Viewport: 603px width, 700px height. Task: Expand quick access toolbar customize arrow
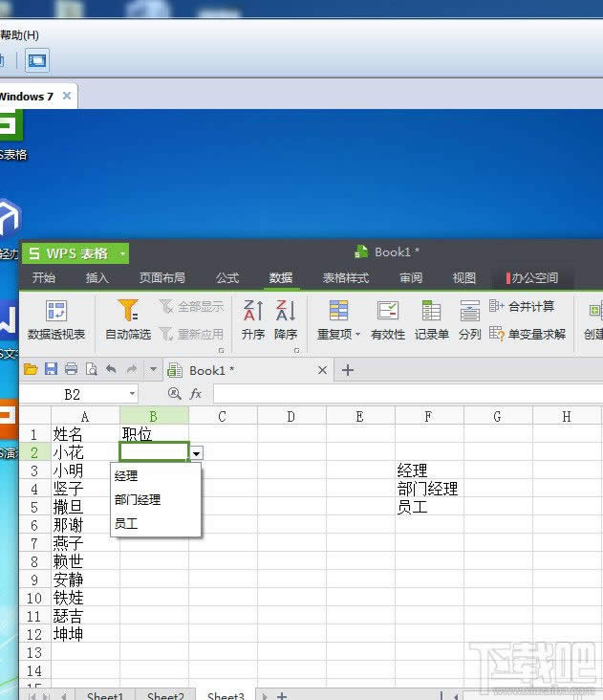[x=153, y=369]
